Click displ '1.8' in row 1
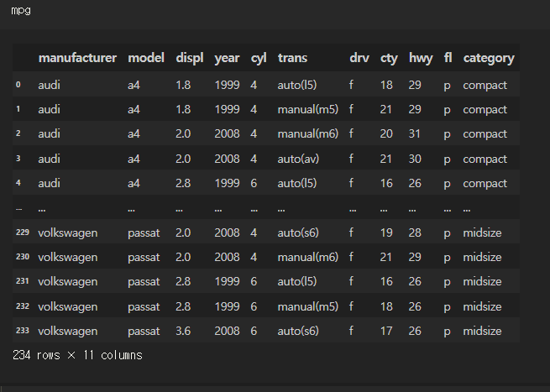The width and height of the screenshot is (550, 392). [183, 109]
